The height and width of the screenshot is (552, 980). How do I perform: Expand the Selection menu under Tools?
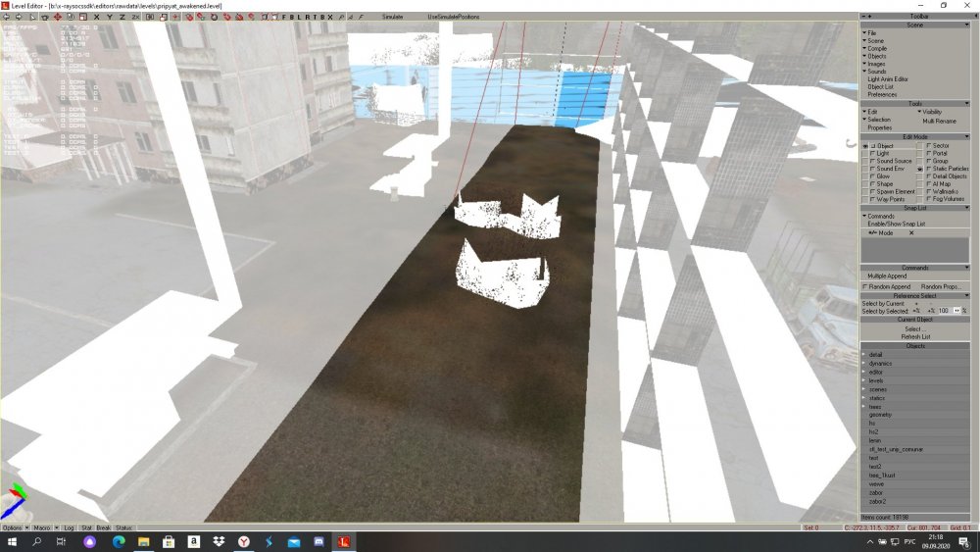coord(878,120)
